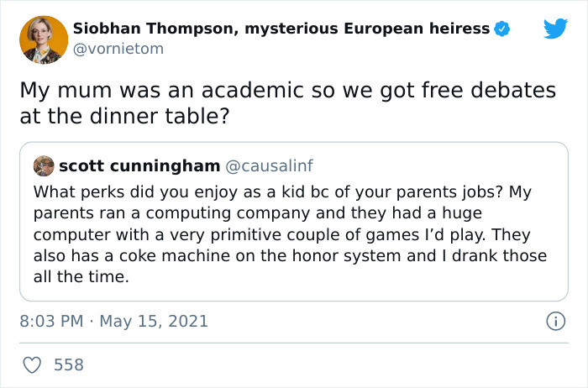Image resolution: width=588 pixels, height=388 pixels.
Task: Click the 'coke machine on the honor system' line
Action: click(x=290, y=256)
